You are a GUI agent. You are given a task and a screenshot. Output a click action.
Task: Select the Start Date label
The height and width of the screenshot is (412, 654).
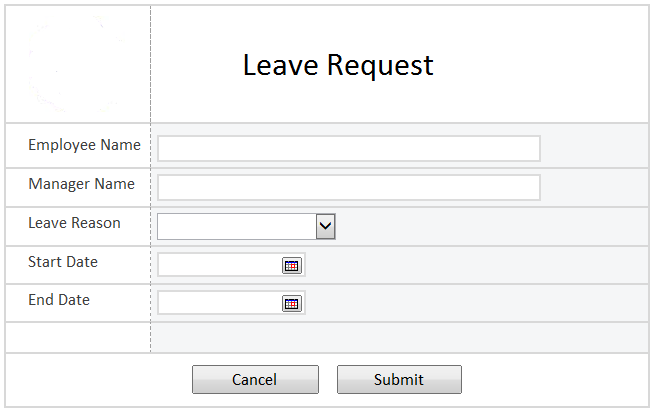coord(63,261)
